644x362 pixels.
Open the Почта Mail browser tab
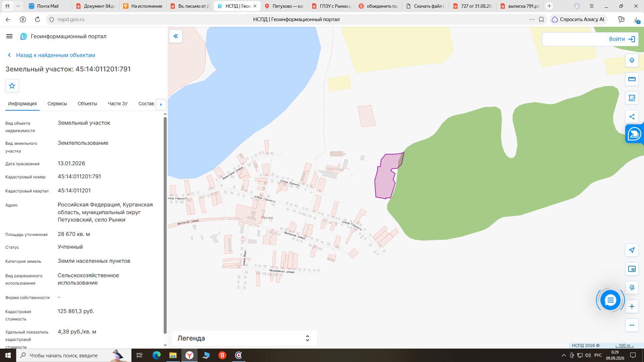(48, 6)
